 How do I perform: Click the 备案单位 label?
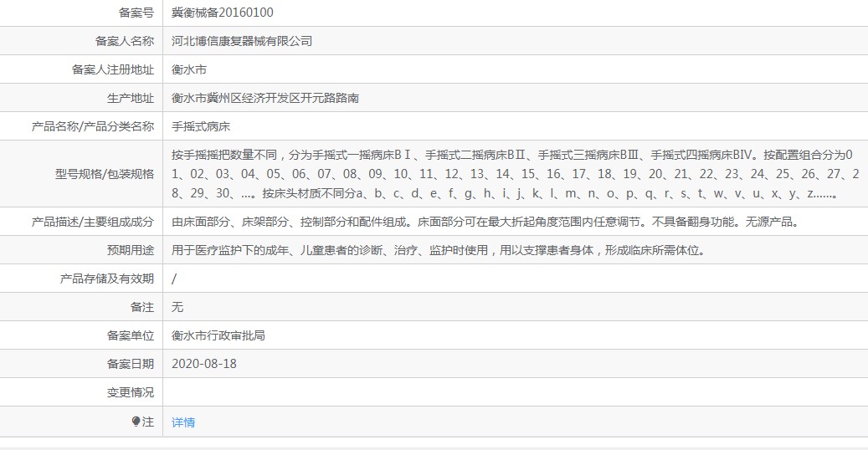click(x=131, y=335)
